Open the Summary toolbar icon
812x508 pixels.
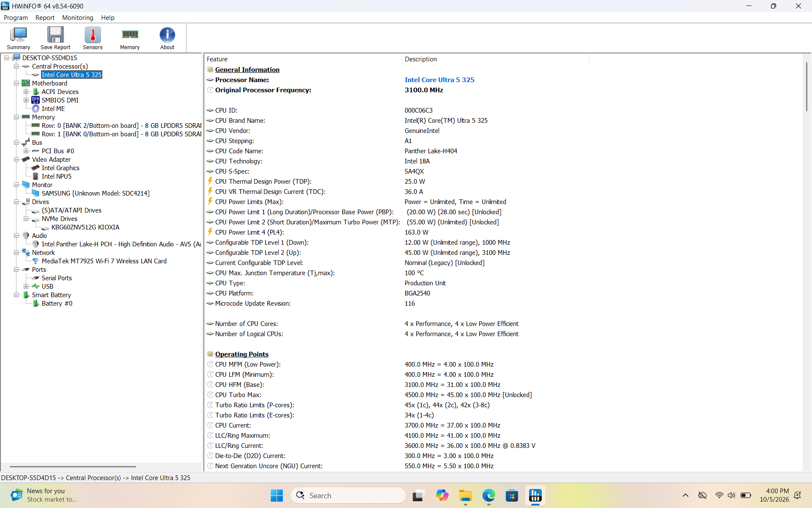tap(19, 38)
